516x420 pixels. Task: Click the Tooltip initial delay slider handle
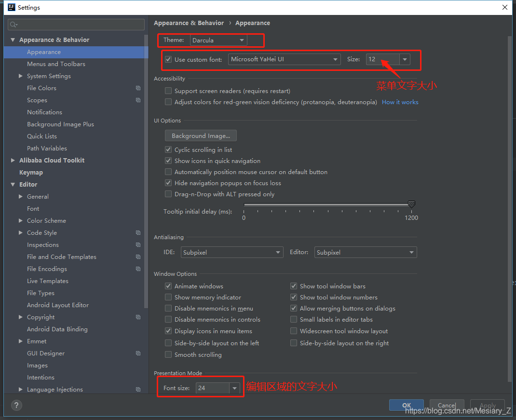tap(411, 204)
